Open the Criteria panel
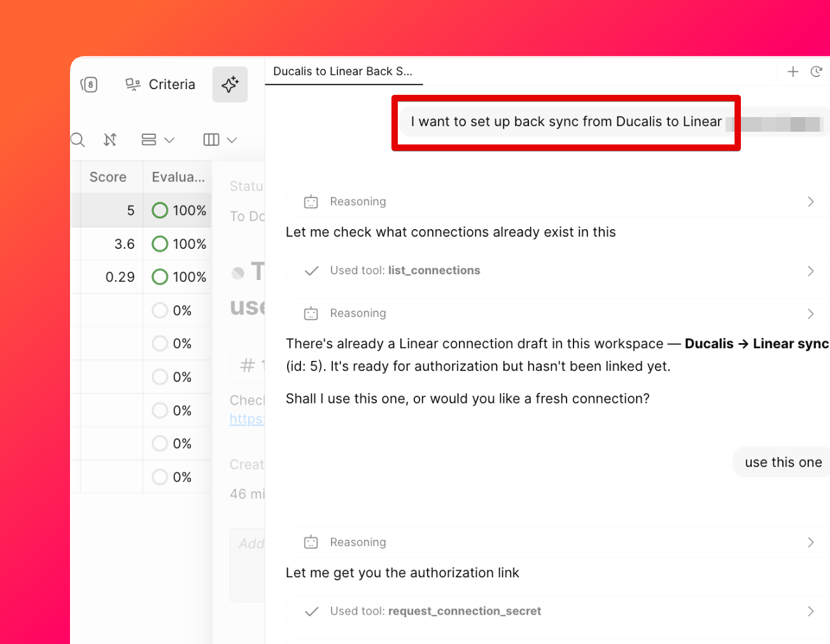 [x=160, y=85]
